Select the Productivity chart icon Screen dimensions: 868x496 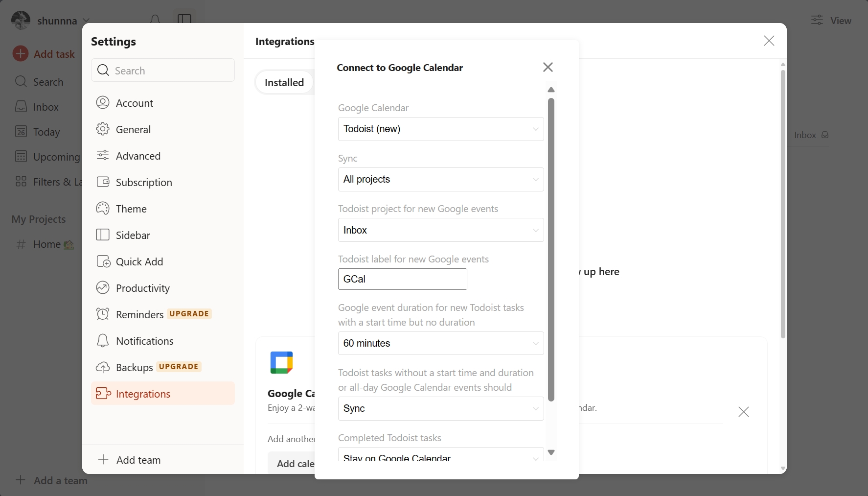(103, 287)
